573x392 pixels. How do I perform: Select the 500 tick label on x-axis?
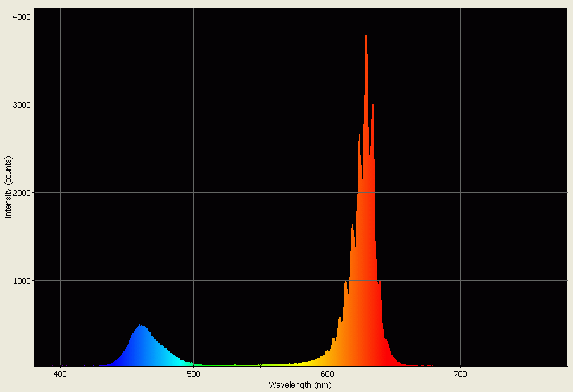pyautogui.click(x=193, y=375)
